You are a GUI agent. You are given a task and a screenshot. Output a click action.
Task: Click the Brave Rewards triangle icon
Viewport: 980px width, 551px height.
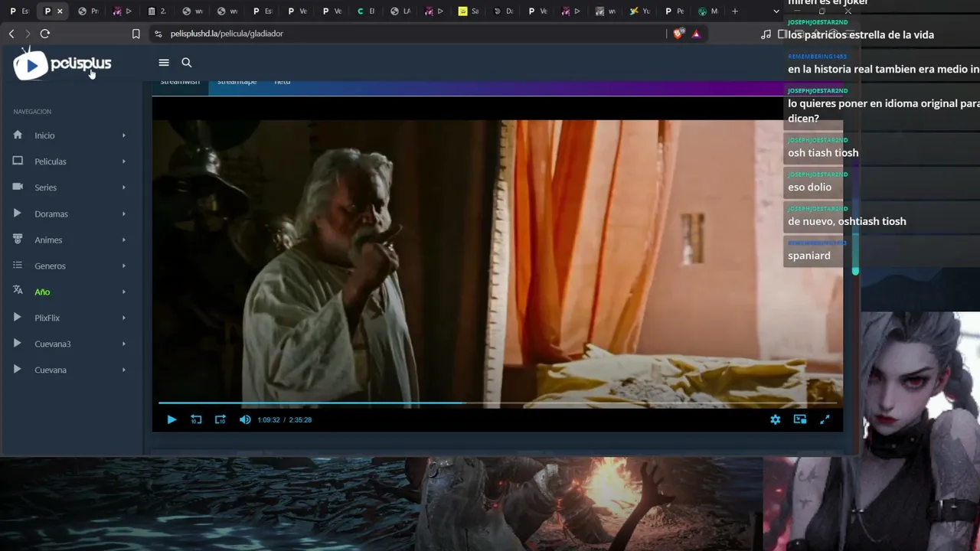[x=696, y=34]
